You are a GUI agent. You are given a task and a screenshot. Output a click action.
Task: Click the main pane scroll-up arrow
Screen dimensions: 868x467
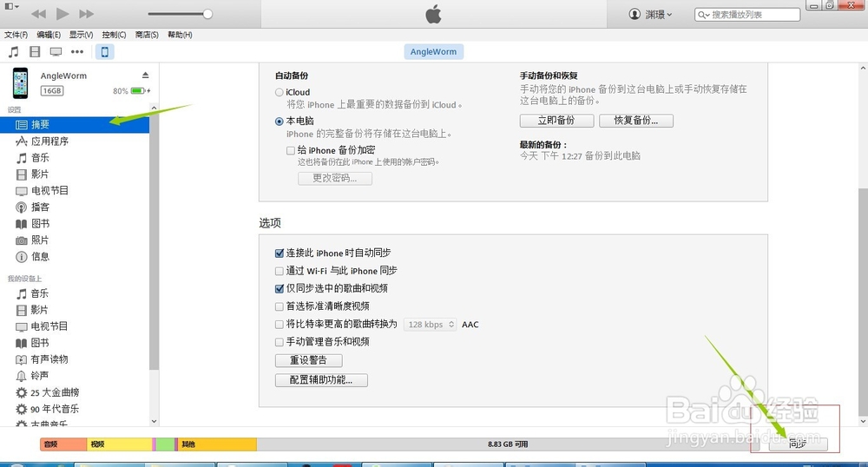coord(863,68)
